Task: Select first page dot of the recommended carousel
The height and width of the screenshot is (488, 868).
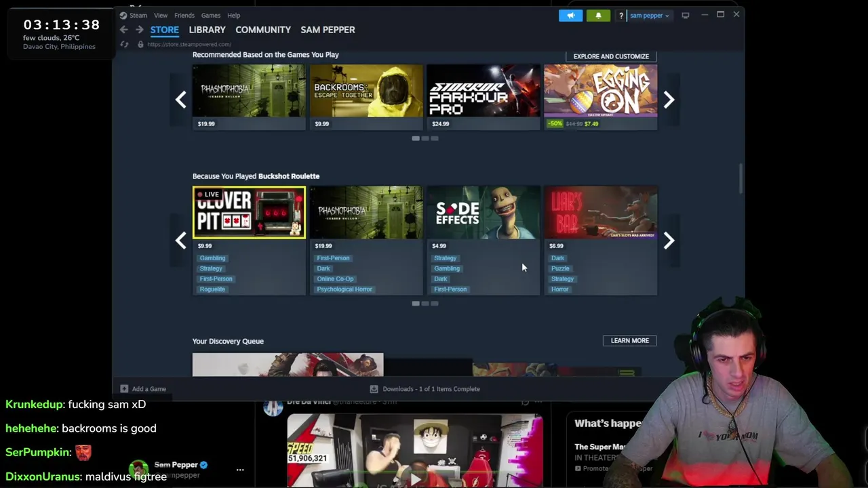Action: 416,138
